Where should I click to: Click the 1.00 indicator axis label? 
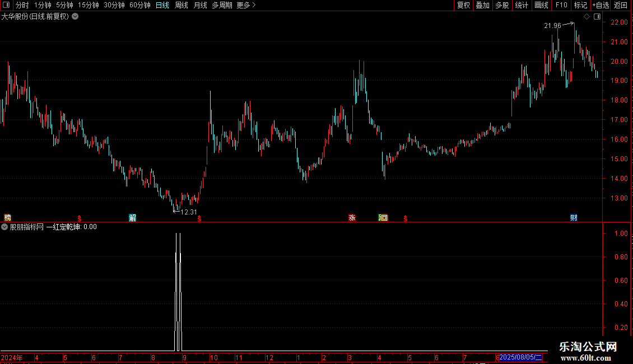(621, 234)
